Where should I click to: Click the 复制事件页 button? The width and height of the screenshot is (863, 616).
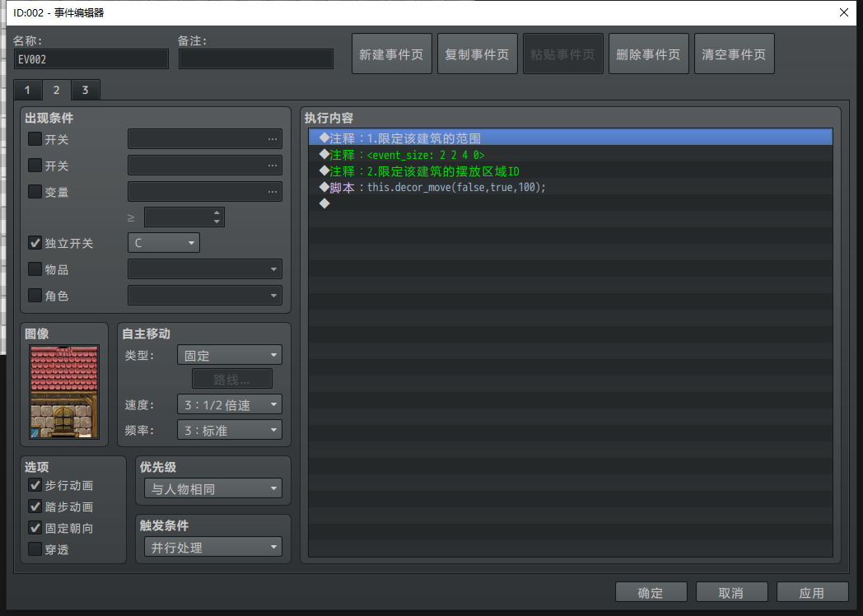click(477, 54)
